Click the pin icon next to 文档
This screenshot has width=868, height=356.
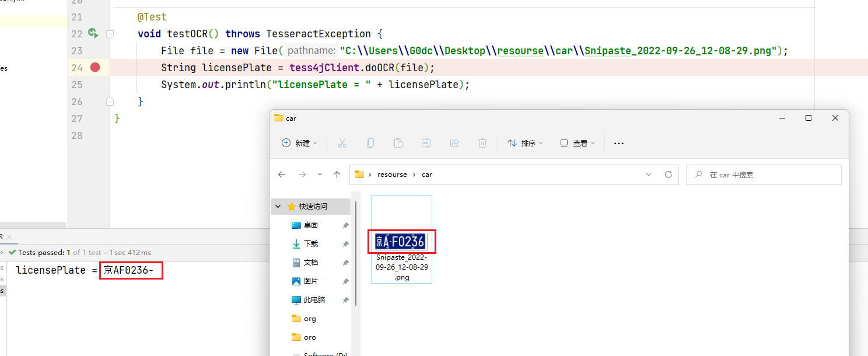(345, 263)
